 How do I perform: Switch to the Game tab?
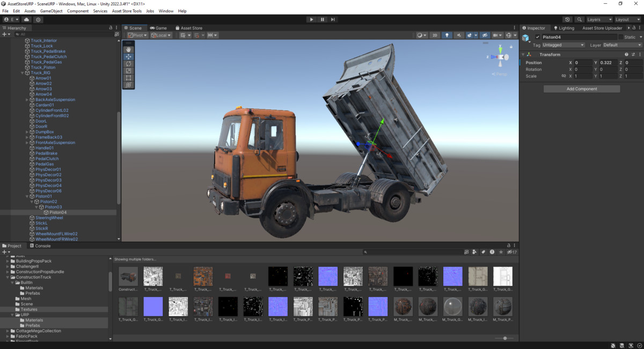[x=159, y=28]
